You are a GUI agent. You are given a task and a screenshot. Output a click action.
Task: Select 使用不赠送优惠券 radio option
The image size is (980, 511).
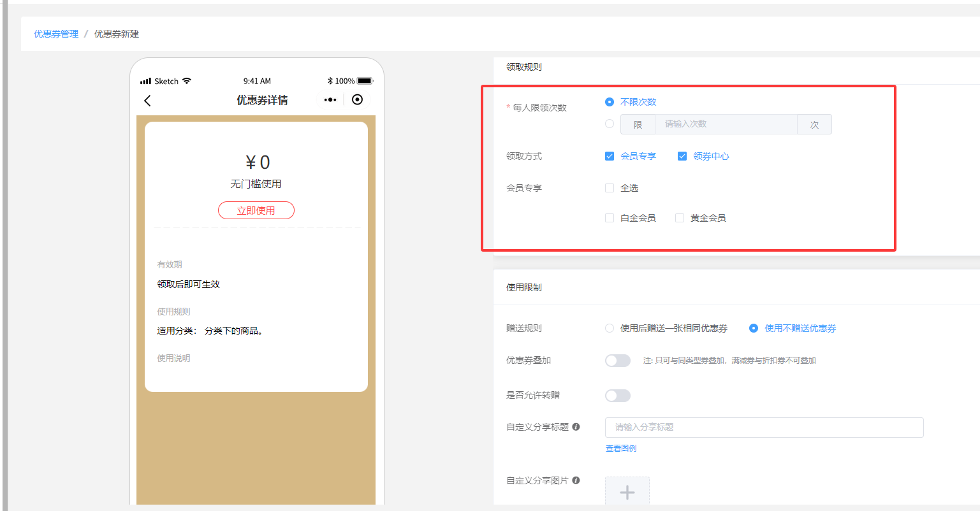click(x=754, y=328)
